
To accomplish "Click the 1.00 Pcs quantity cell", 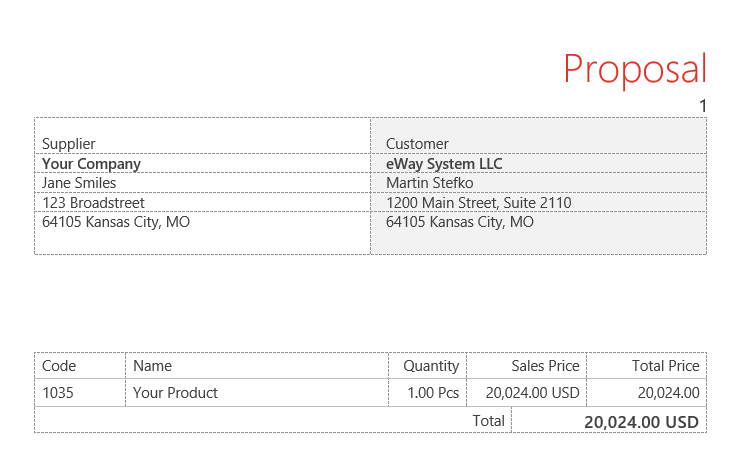I will click(428, 393).
